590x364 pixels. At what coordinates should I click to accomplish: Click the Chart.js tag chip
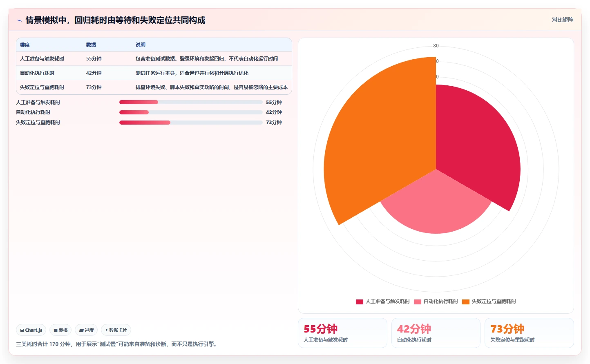click(31, 330)
